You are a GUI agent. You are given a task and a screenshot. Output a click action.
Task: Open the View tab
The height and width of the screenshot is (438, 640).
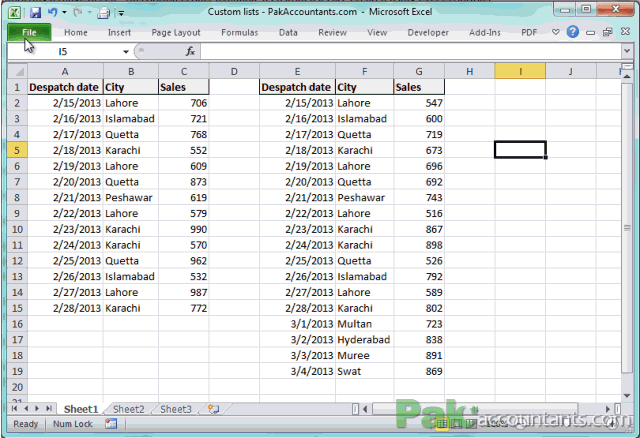click(377, 33)
